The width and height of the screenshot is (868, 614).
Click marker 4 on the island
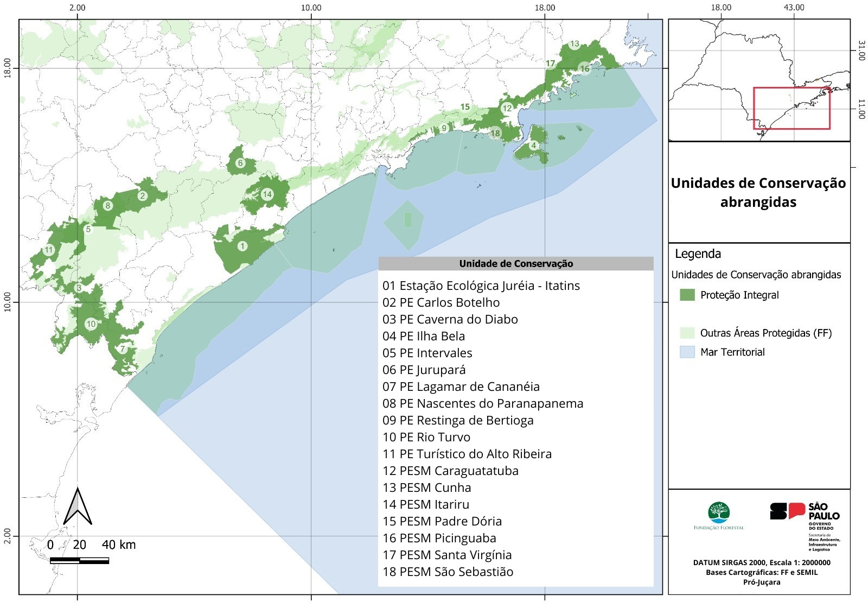point(534,145)
